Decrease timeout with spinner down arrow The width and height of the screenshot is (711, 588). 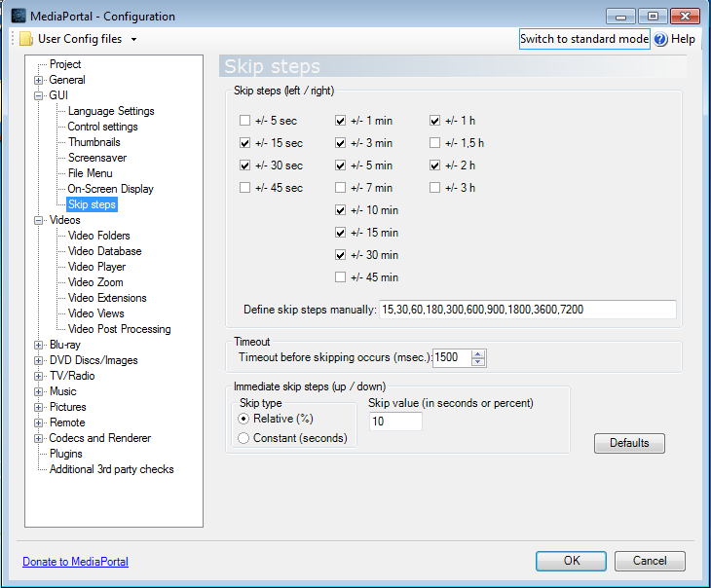click(478, 362)
